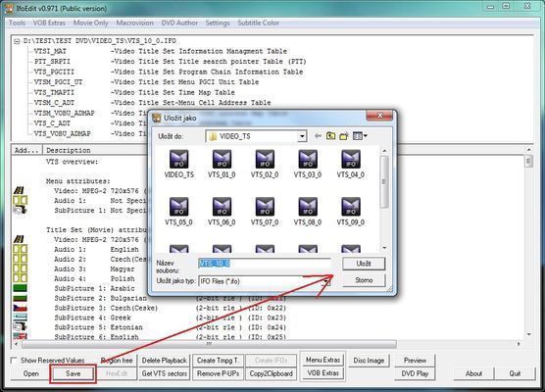545x392 pixels.
Task: Click the file dialog vertical scrollbar
Action: pyautogui.click(x=384, y=199)
